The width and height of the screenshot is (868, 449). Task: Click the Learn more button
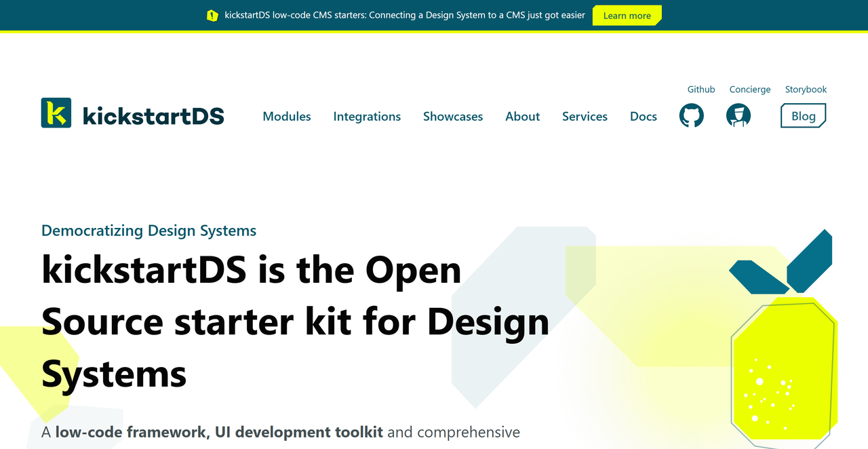click(627, 16)
